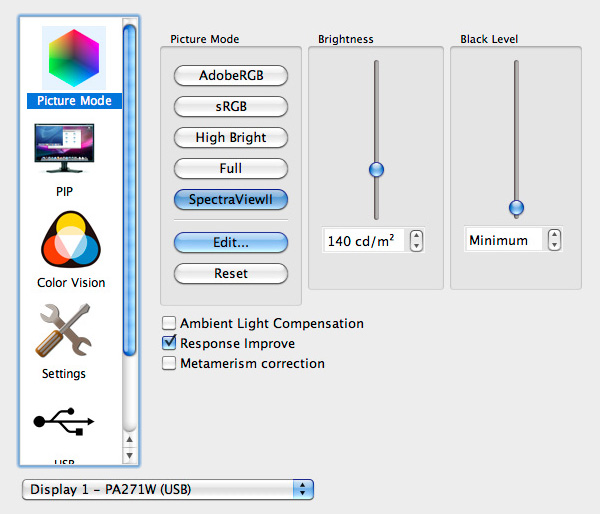Viewport: 600px width, 514px height.
Task: Click the Brightness slider knob
Action: pyautogui.click(x=376, y=170)
